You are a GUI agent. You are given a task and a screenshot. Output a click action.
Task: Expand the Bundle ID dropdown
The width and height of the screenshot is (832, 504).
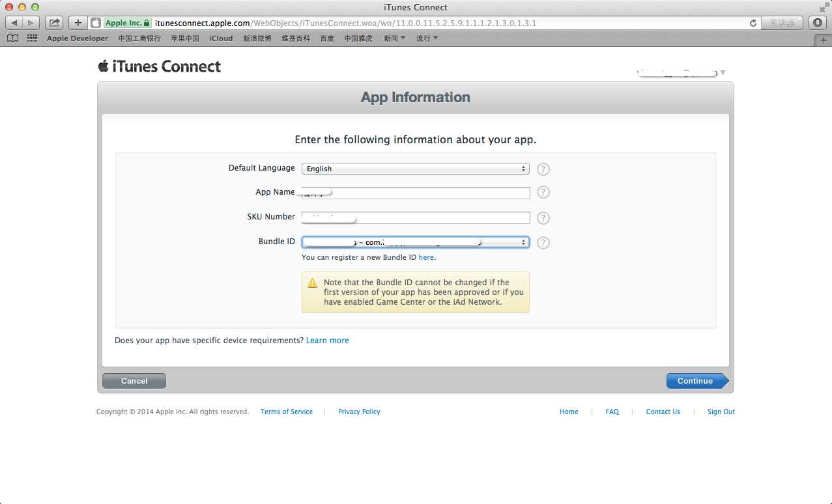pos(415,242)
